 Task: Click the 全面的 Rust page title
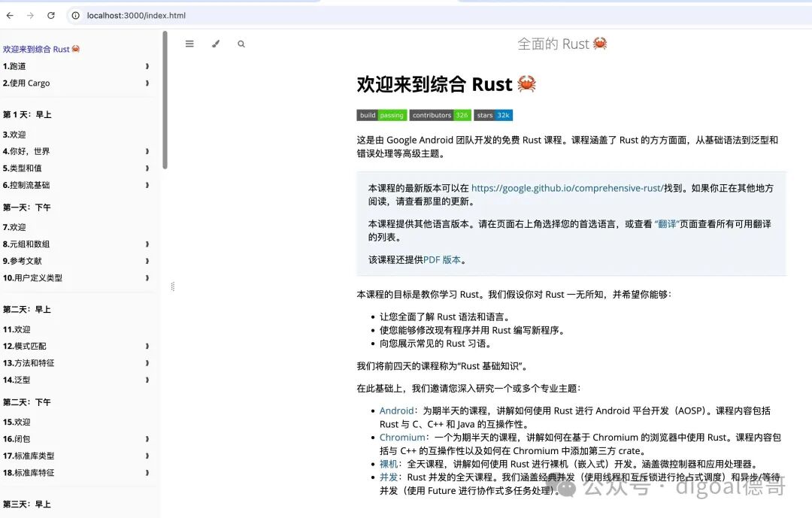coord(562,44)
